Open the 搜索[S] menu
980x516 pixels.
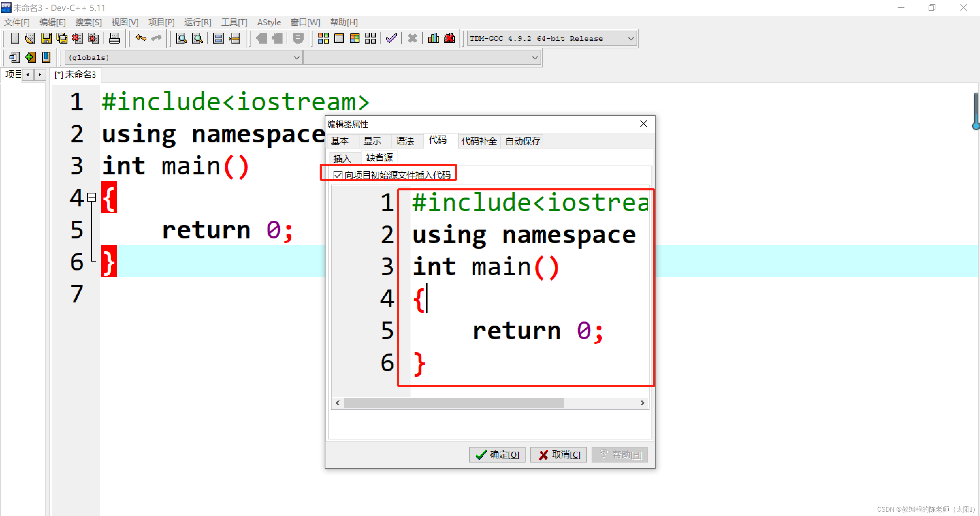[89, 22]
